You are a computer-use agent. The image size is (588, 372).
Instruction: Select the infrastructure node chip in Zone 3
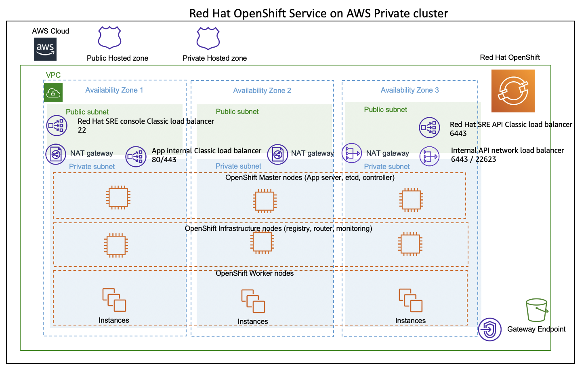(x=410, y=244)
